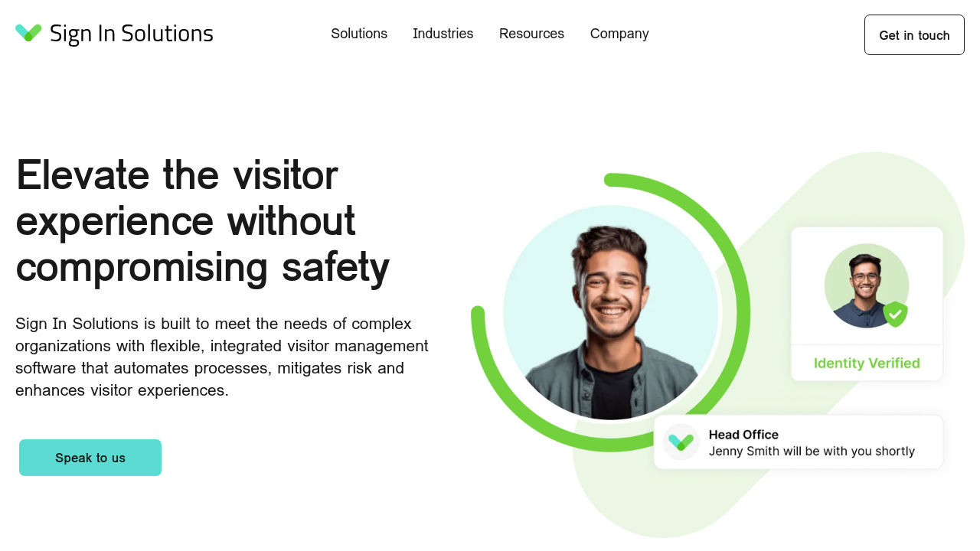Select the small avatar of man with glasses
This screenshot has height=551, width=980.
pyautogui.click(x=864, y=285)
